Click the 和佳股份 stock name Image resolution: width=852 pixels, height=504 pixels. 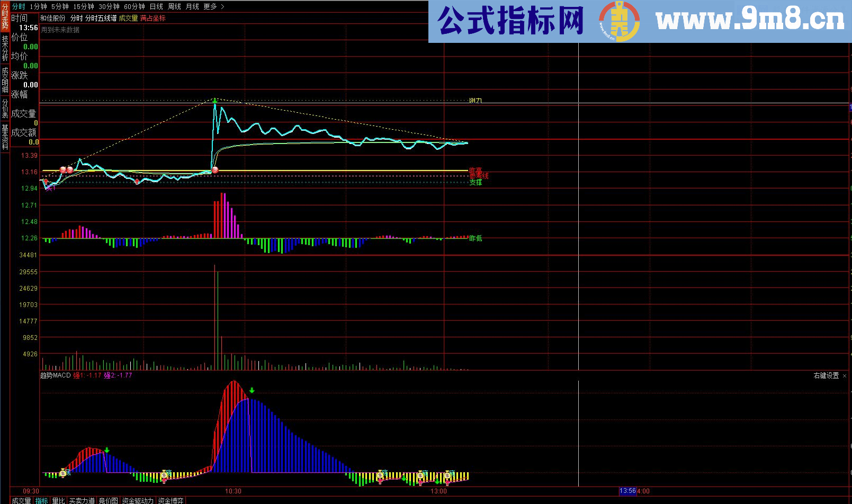coord(53,19)
